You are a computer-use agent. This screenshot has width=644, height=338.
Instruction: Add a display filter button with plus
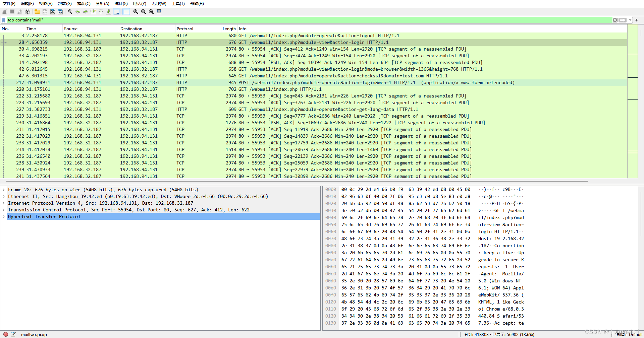point(636,20)
